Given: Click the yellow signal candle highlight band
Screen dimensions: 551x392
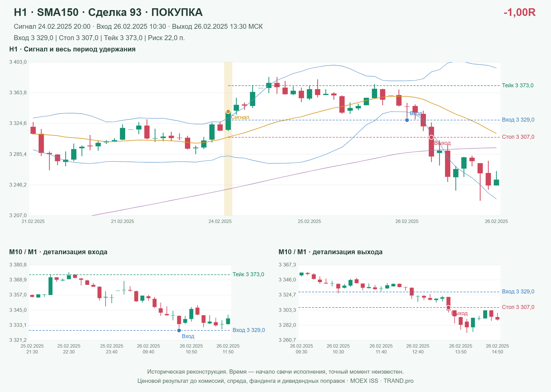Looking at the screenshot, I should point(228,139).
